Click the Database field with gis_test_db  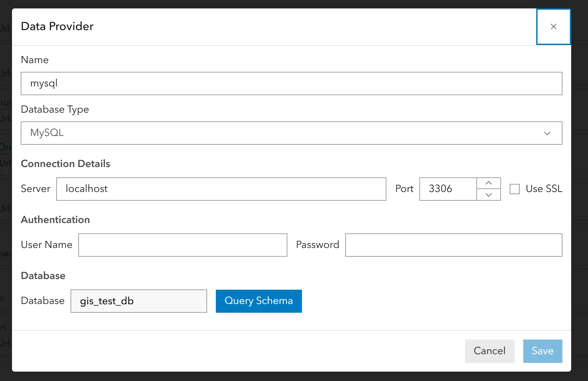pyautogui.click(x=139, y=301)
